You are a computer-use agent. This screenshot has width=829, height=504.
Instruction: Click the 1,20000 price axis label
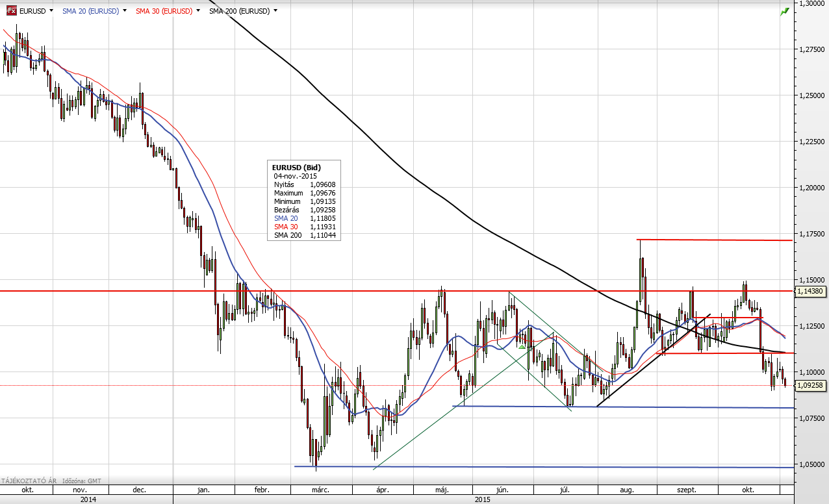pyautogui.click(x=813, y=188)
